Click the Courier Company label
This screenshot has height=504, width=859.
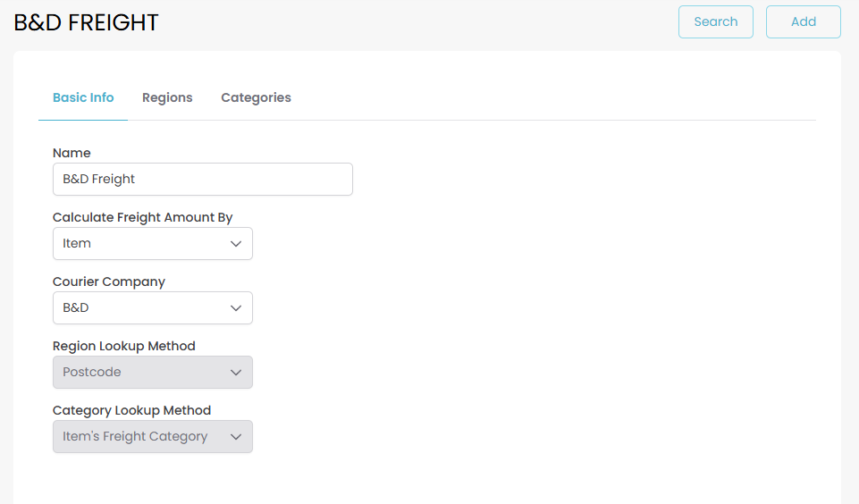tap(109, 281)
